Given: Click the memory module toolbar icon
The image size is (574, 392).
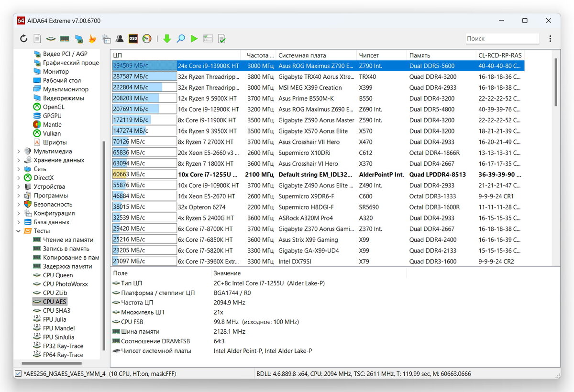Looking at the screenshot, I should tap(65, 39).
